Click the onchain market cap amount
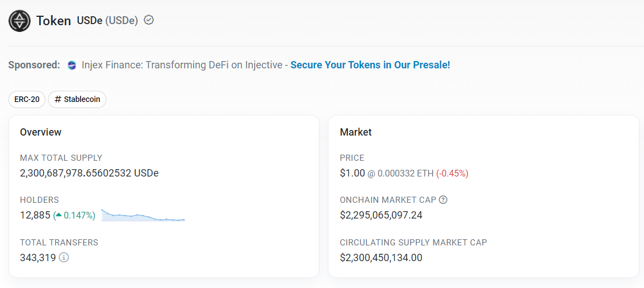 (381, 215)
